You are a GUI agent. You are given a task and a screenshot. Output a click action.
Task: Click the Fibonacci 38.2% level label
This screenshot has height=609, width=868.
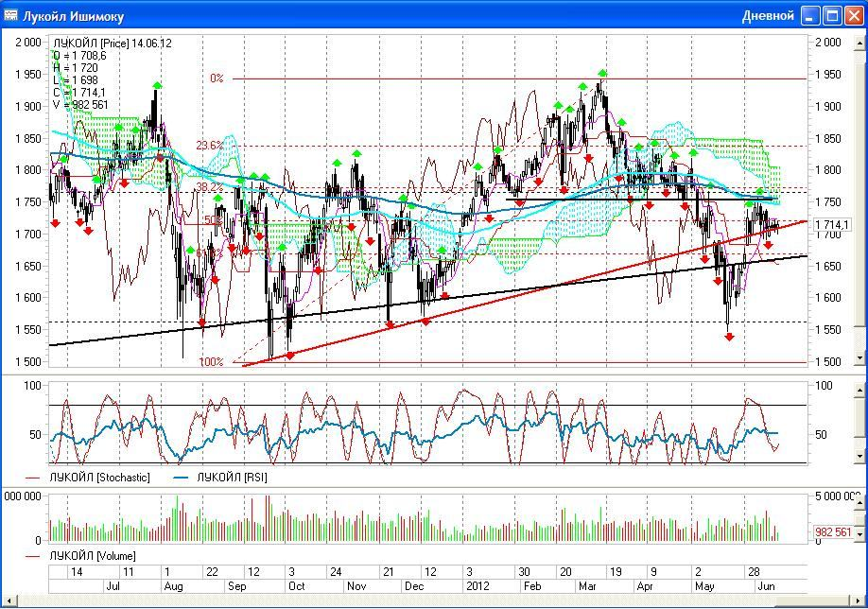(x=209, y=187)
